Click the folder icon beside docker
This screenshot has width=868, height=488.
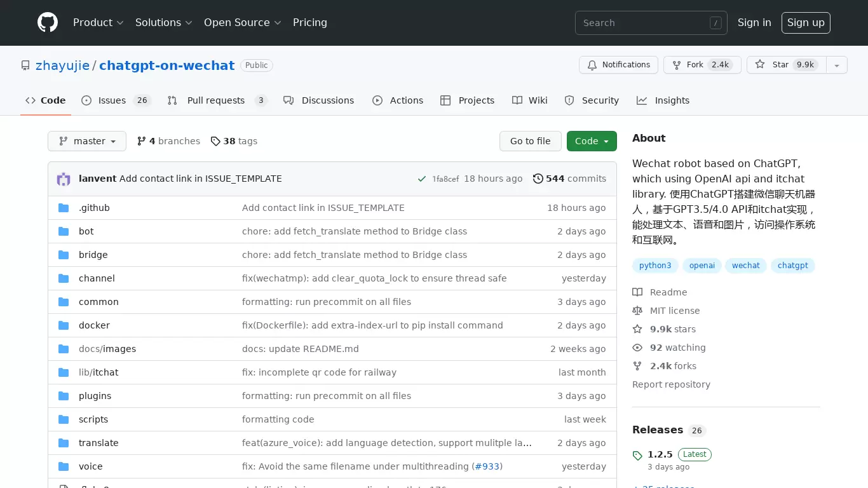[64, 325]
